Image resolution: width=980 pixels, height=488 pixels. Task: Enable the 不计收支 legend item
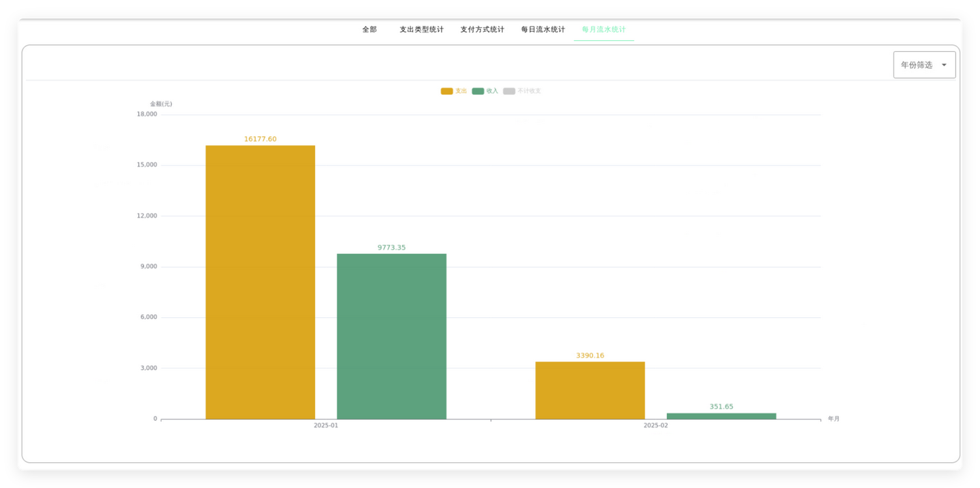tap(521, 90)
